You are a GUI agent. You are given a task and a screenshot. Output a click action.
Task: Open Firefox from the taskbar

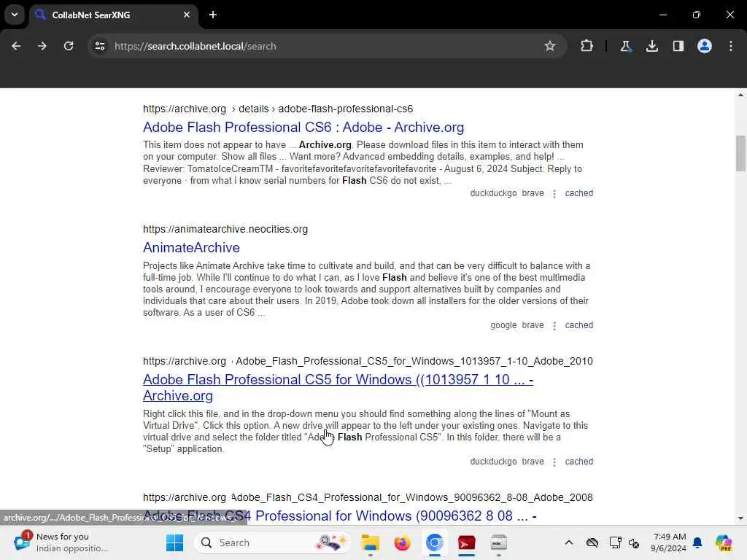(402, 542)
